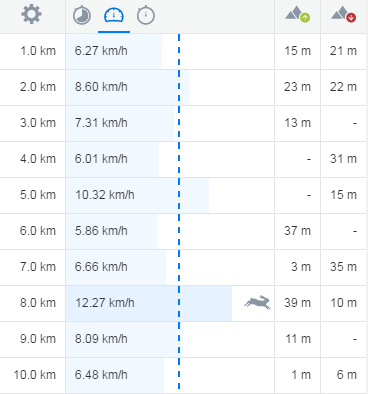Select the 8.60 km/h speed bar
The height and width of the screenshot is (394, 368).
(x=127, y=87)
